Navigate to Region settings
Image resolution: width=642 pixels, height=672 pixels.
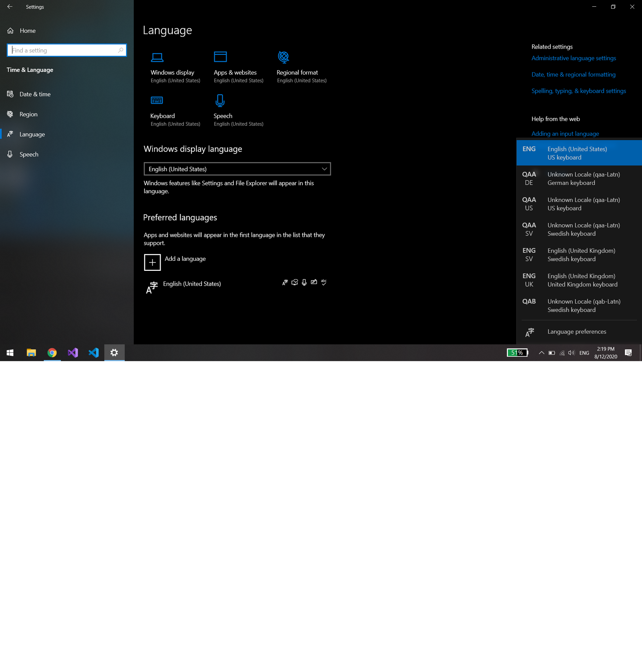click(29, 114)
